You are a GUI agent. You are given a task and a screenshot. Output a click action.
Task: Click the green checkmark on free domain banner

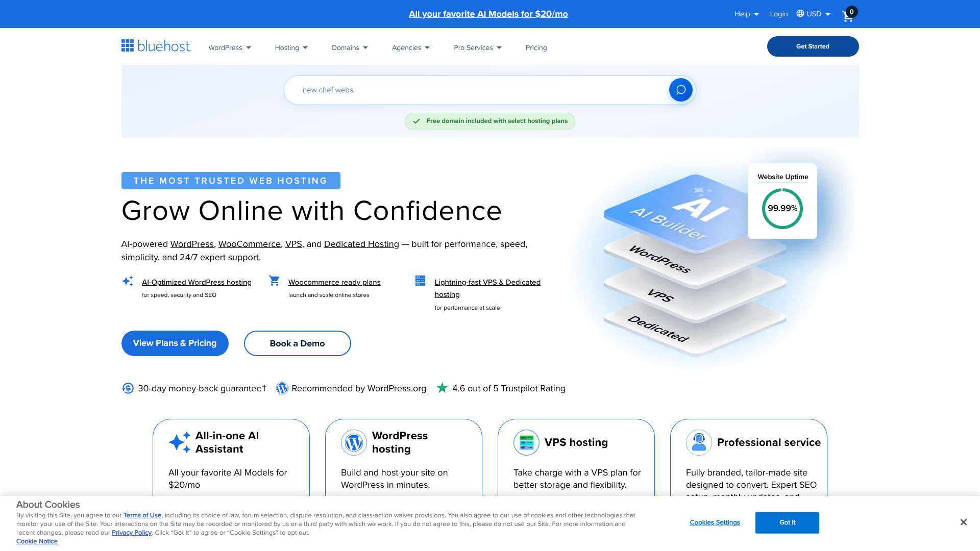tap(417, 121)
